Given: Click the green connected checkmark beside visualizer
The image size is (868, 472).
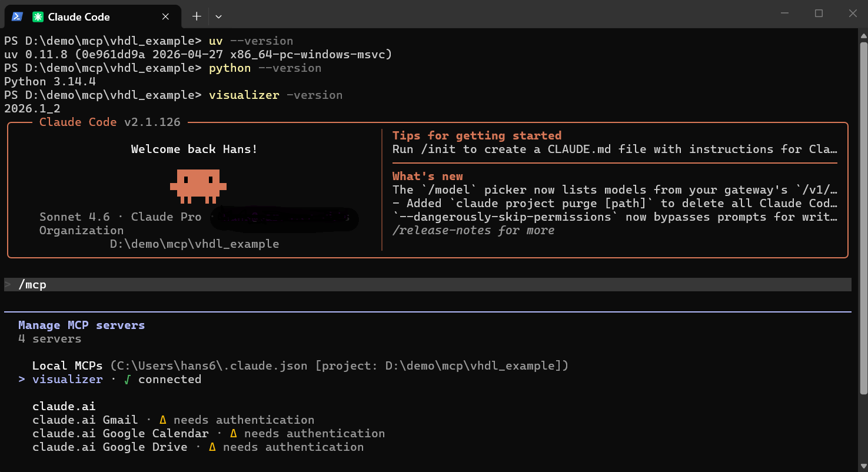Looking at the screenshot, I should click(127, 380).
